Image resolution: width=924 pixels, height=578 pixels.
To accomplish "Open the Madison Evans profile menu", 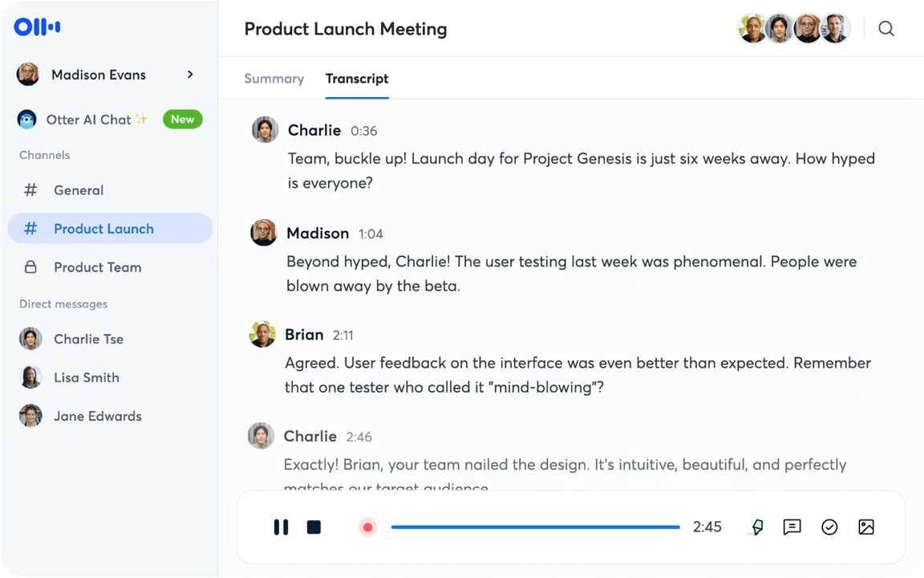I will [106, 75].
